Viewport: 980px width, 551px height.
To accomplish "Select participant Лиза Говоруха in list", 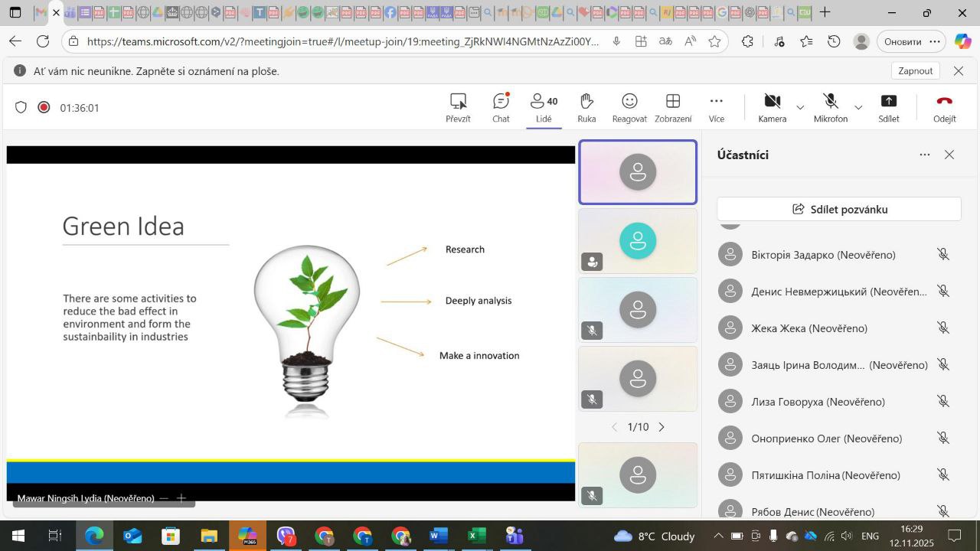I will point(818,402).
